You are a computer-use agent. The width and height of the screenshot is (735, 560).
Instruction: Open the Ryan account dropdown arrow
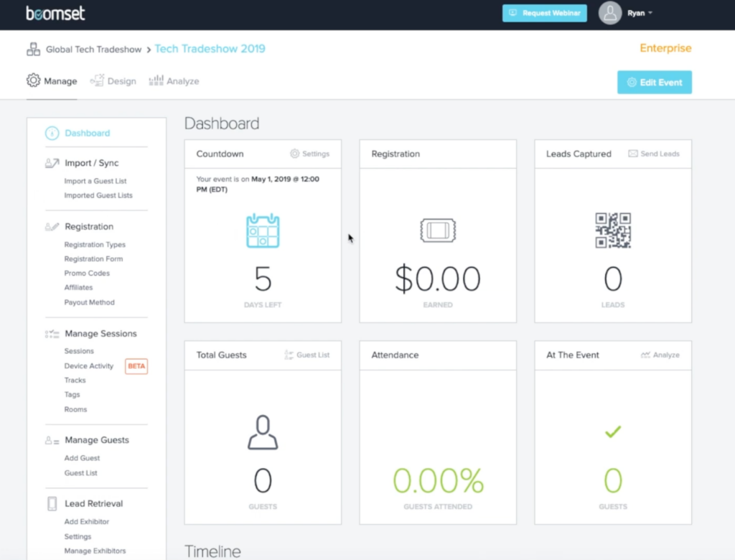(650, 13)
